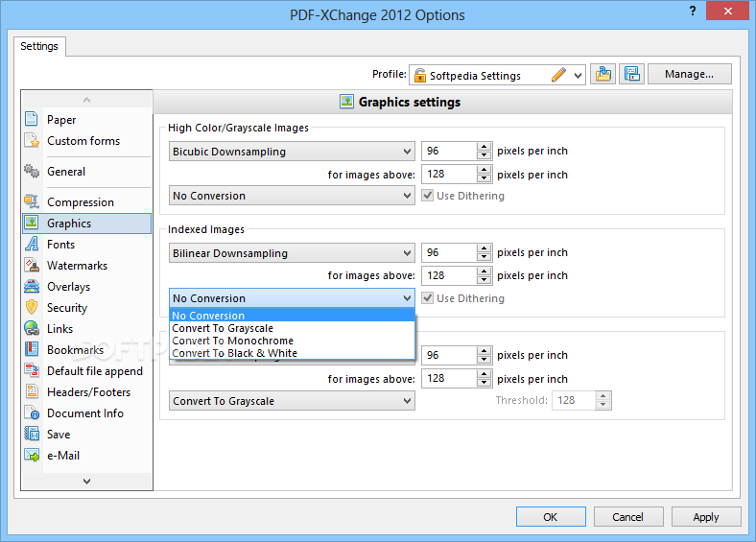Toggle Use Dithering under Indexed Images
756x542 pixels.
(x=427, y=298)
